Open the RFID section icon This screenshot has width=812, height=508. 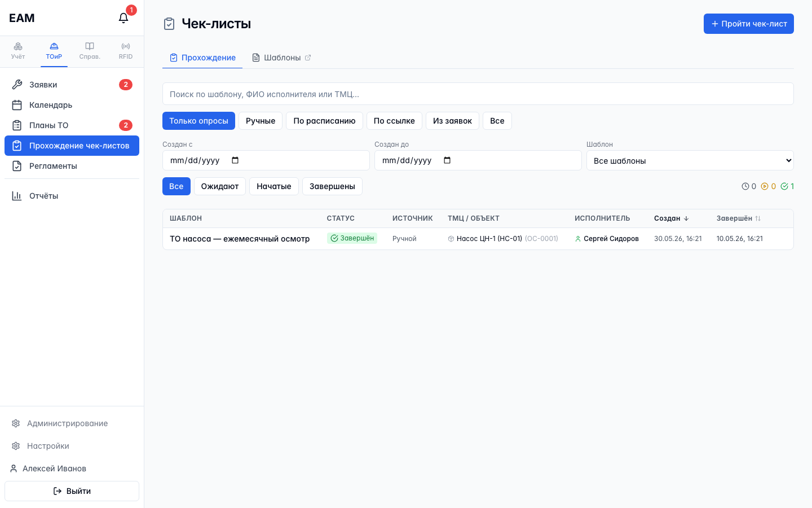tap(126, 46)
